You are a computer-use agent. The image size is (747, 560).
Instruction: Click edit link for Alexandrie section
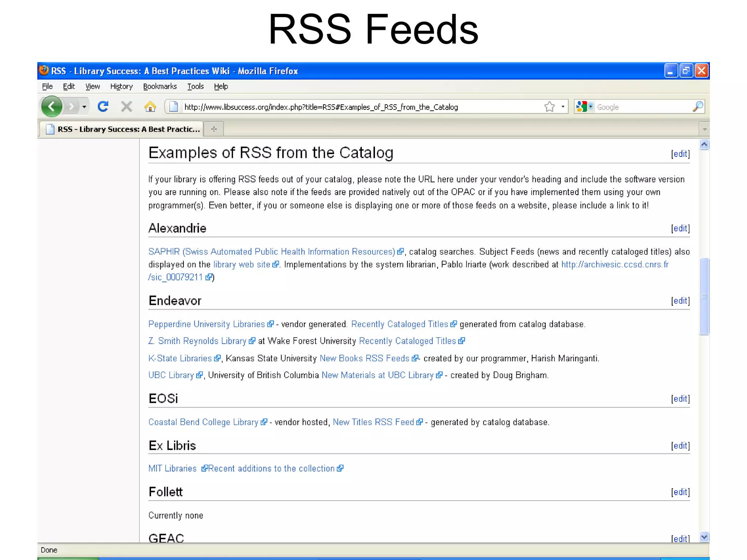[x=680, y=228]
